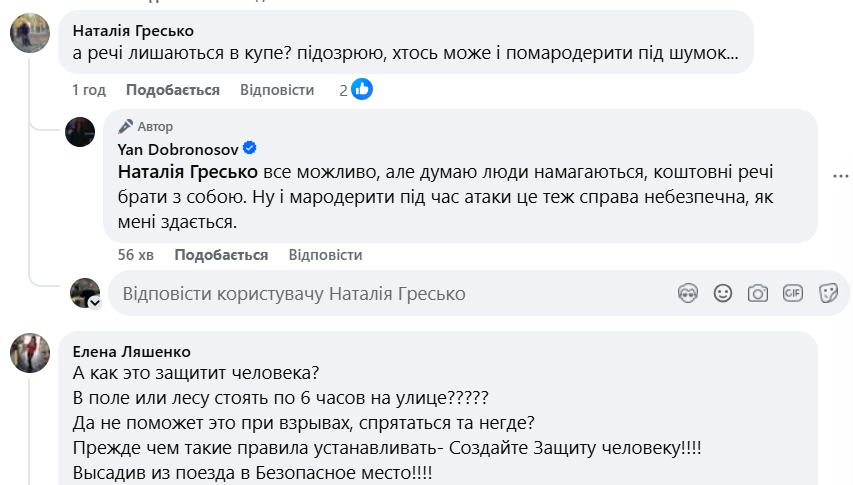Screen dimensions: 853x485
Task: Expand the profile switcher arrow on reply avatar
Action: click(94, 302)
